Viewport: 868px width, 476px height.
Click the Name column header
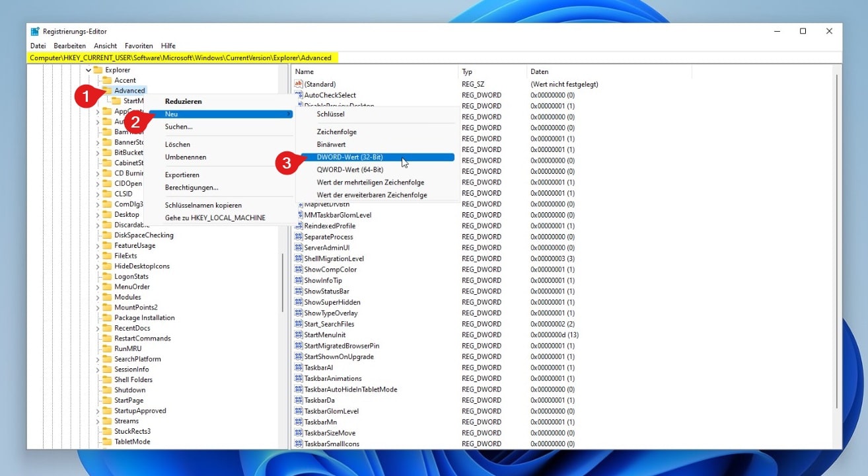pos(305,71)
